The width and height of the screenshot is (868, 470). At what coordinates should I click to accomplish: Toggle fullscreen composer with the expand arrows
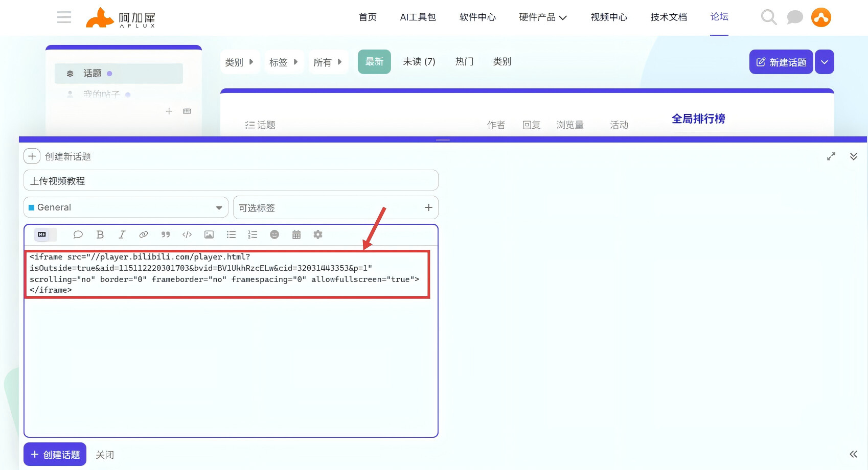(x=831, y=156)
